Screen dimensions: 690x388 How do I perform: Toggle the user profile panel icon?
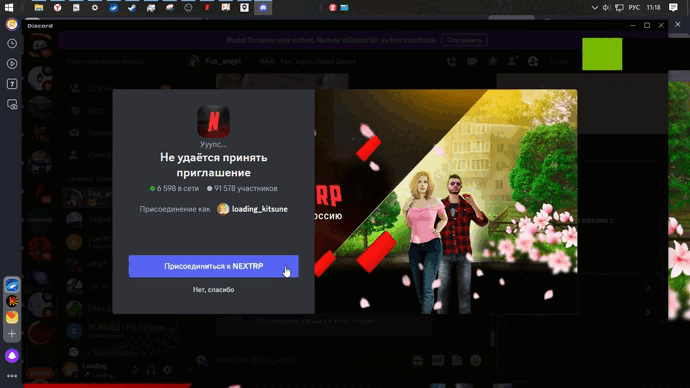pos(533,61)
